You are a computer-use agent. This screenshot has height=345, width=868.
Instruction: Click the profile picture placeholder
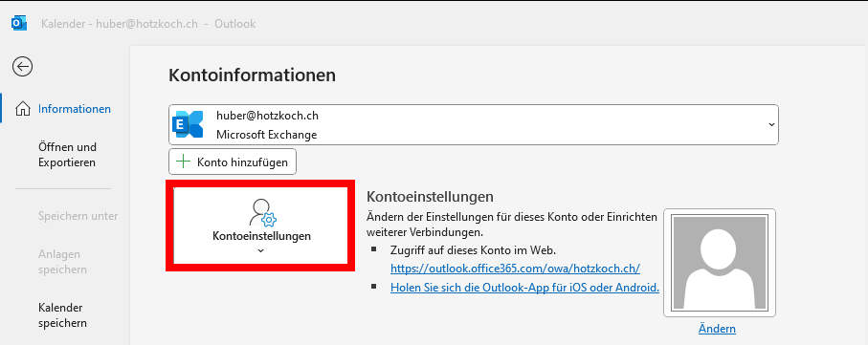point(719,263)
